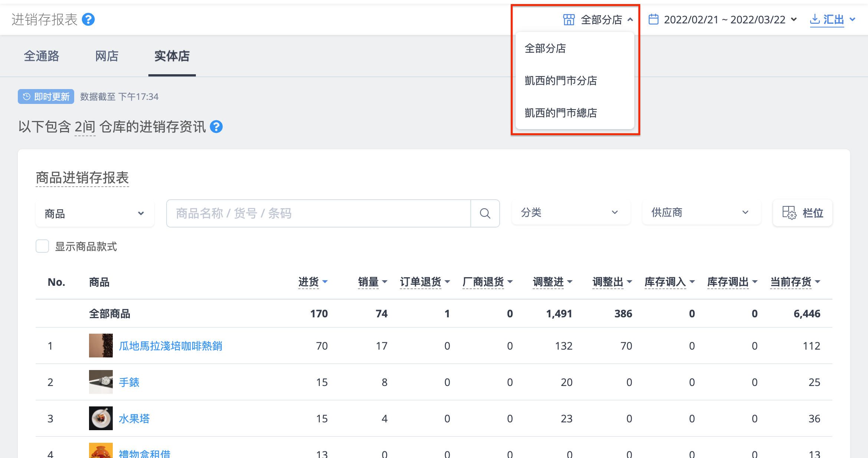Switch to the 网店 tab

pyautogui.click(x=107, y=56)
